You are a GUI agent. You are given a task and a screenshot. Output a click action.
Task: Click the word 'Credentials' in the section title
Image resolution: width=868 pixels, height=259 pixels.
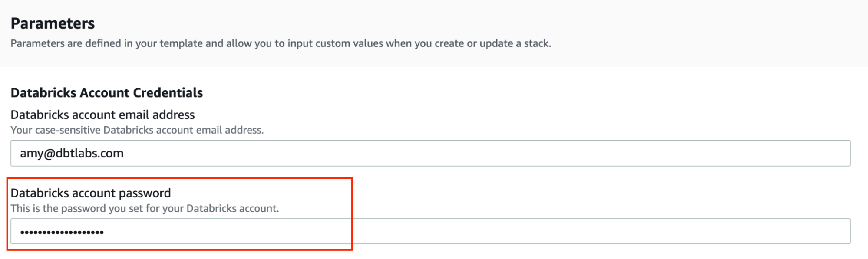(168, 93)
